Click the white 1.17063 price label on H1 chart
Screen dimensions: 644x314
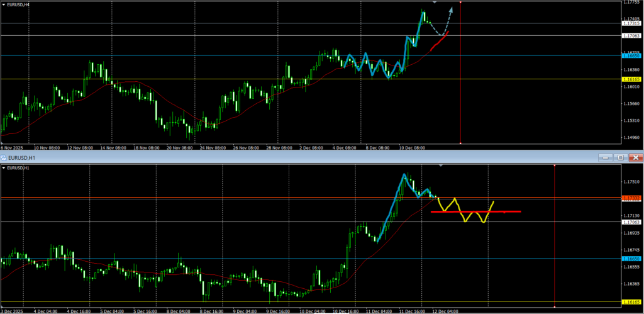[631, 222]
